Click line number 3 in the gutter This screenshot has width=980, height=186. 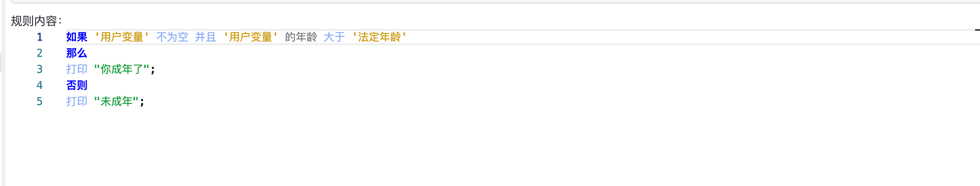[x=40, y=69]
